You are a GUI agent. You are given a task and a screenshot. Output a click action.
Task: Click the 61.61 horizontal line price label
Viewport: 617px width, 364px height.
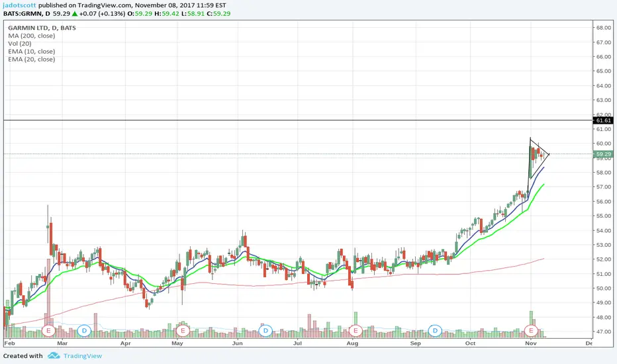click(x=603, y=120)
